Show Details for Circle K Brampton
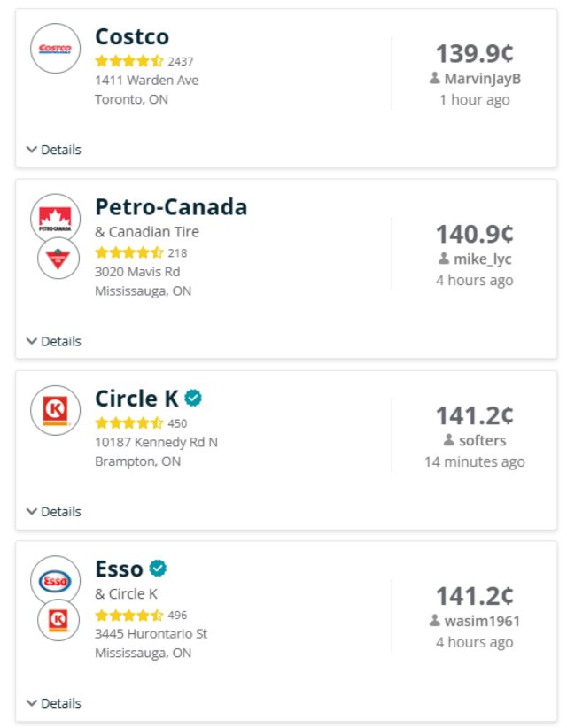This screenshot has height=728, width=567. click(x=54, y=512)
